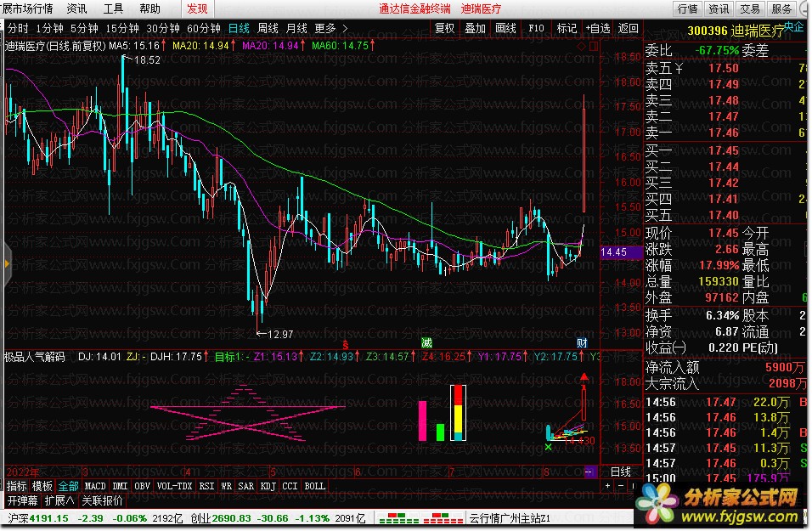812x531 pixels.
Task: Click the 关联报价 button
Action: [103, 500]
